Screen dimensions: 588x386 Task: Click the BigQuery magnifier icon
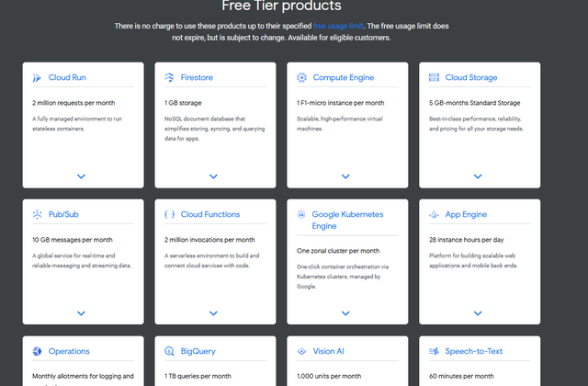click(169, 351)
